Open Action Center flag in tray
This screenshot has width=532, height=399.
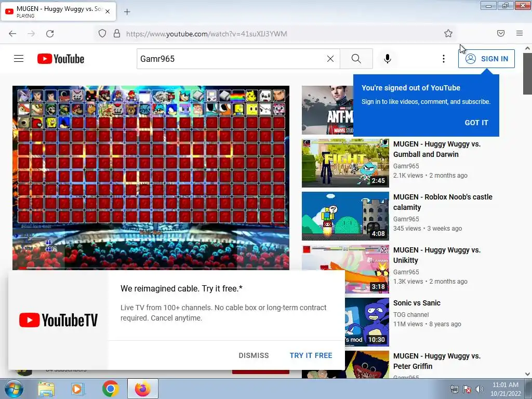(x=467, y=389)
